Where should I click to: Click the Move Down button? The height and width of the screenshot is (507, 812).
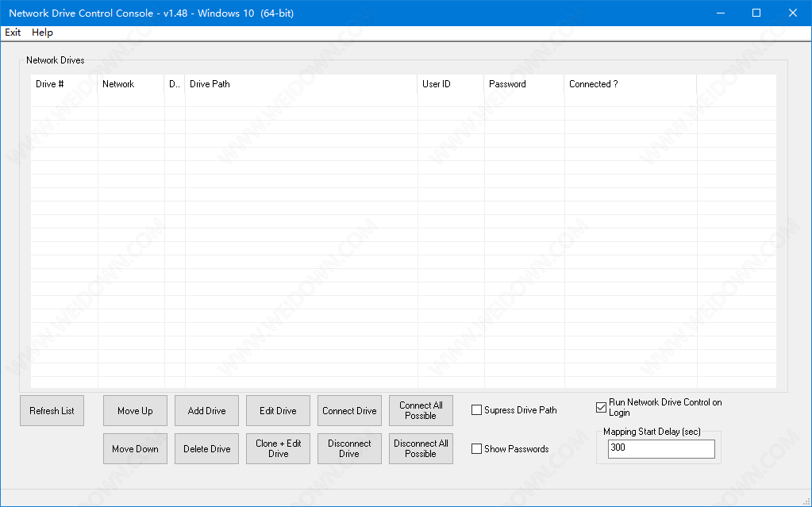pyautogui.click(x=135, y=448)
